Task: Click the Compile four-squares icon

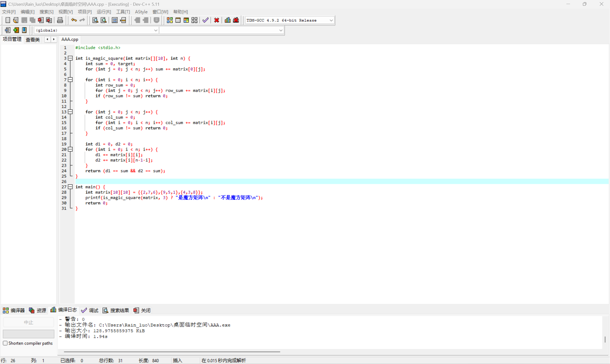Action: [170, 20]
